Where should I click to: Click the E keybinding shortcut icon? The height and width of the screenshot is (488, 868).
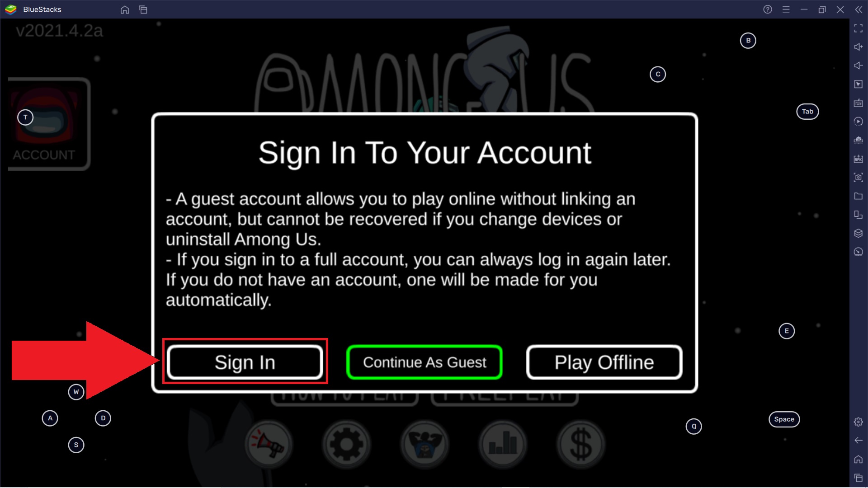(786, 331)
